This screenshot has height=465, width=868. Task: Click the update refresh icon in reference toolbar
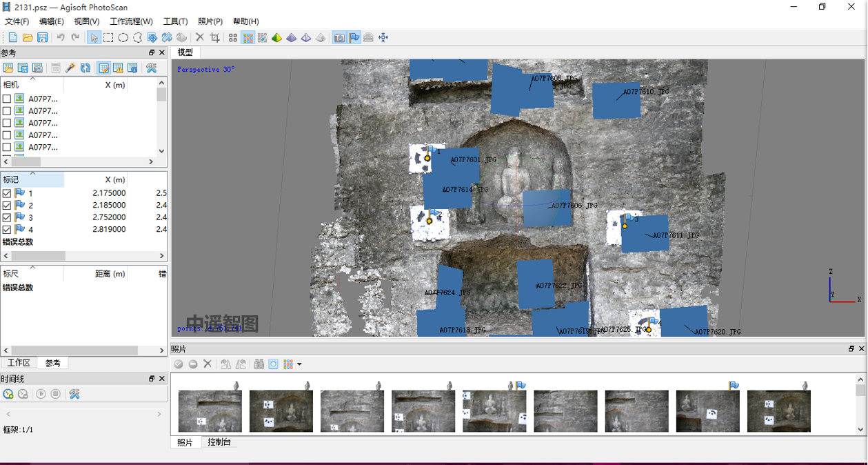pos(85,68)
